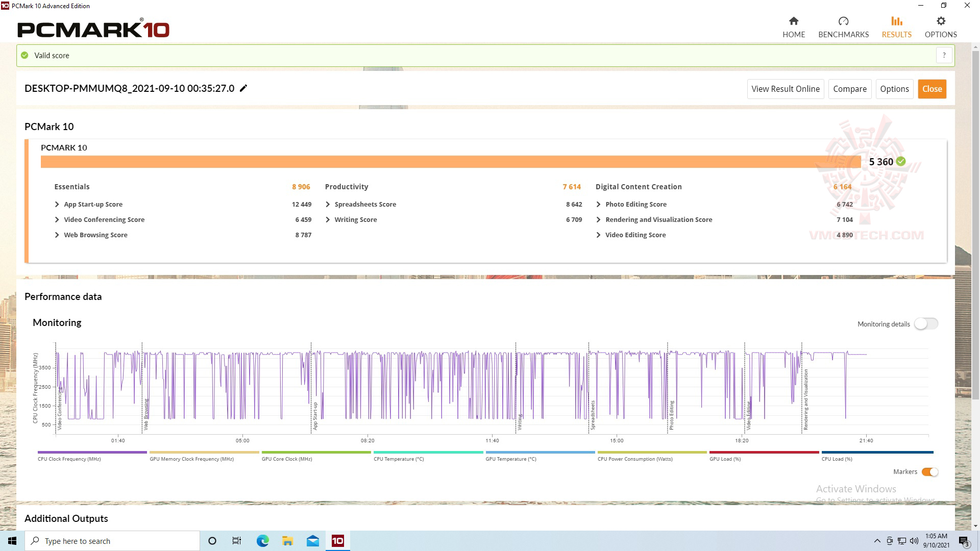Click the Type here to search box
The width and height of the screenshot is (980, 551).
point(112,541)
